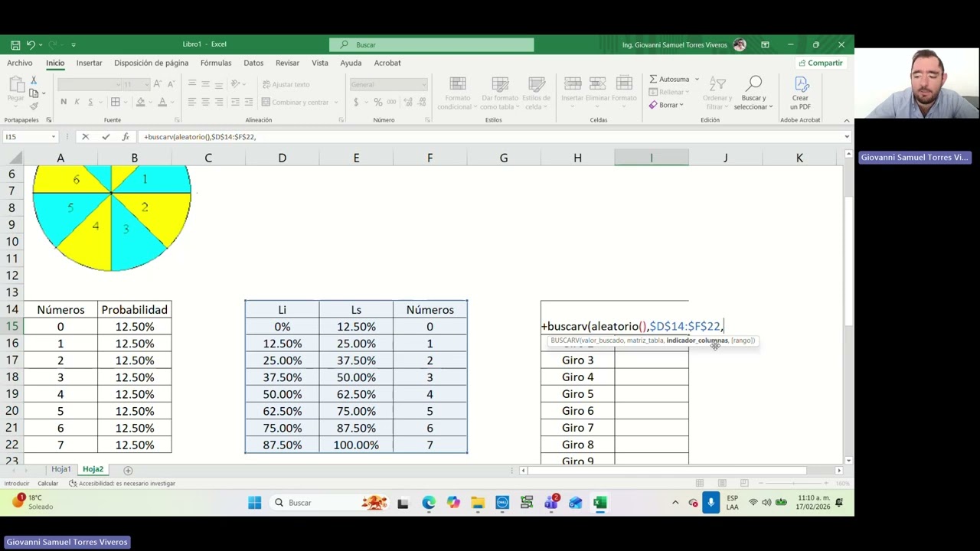The image size is (980, 551).
Task: Click the fill color bucket icon
Action: point(140,102)
